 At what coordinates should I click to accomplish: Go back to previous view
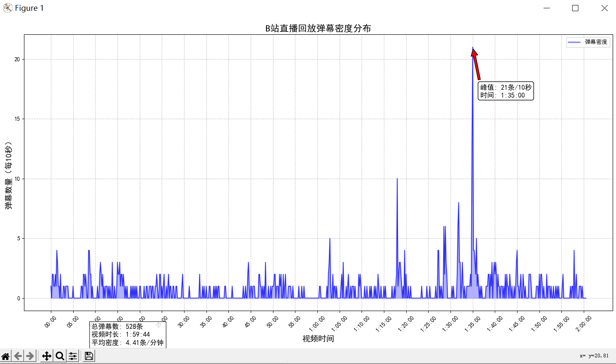pos(18,356)
